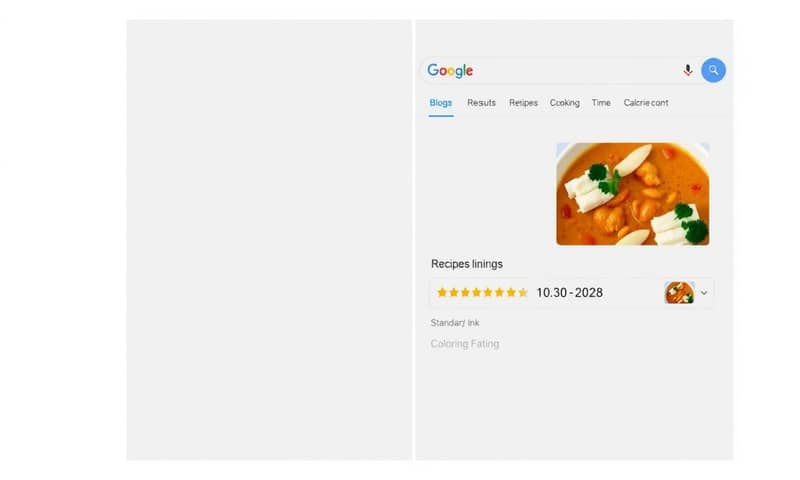
Task: Click the vertical divider between the panels
Action: (414, 240)
